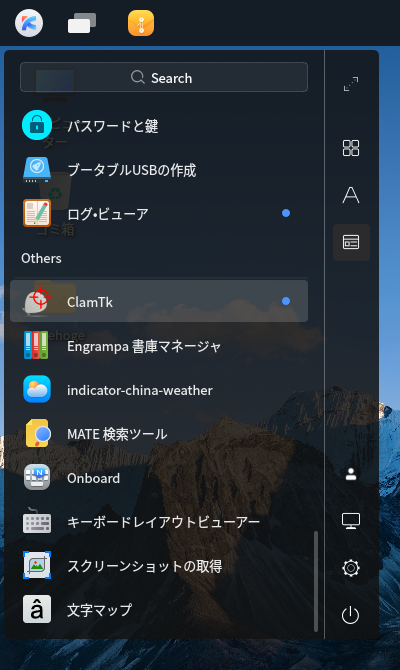The width and height of the screenshot is (400, 670).
Task: Open the ログ・ビューア notebook icon
Action: 37,213
